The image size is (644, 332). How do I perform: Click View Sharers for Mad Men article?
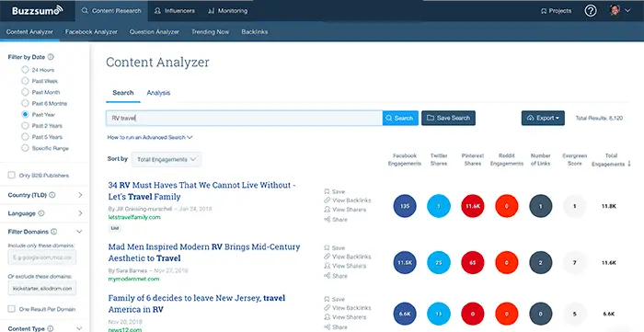coord(345,266)
